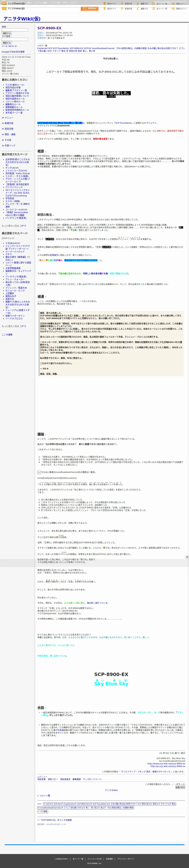Viewport: 189px width, 868px height.
Task: Open GoogleでWiki内を検索 link
Action: [x=13, y=52]
